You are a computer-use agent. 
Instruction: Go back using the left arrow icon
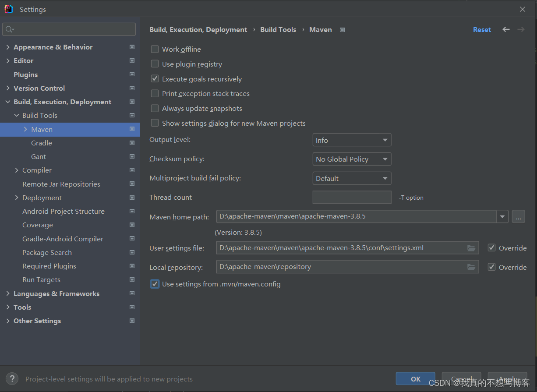[x=506, y=29]
